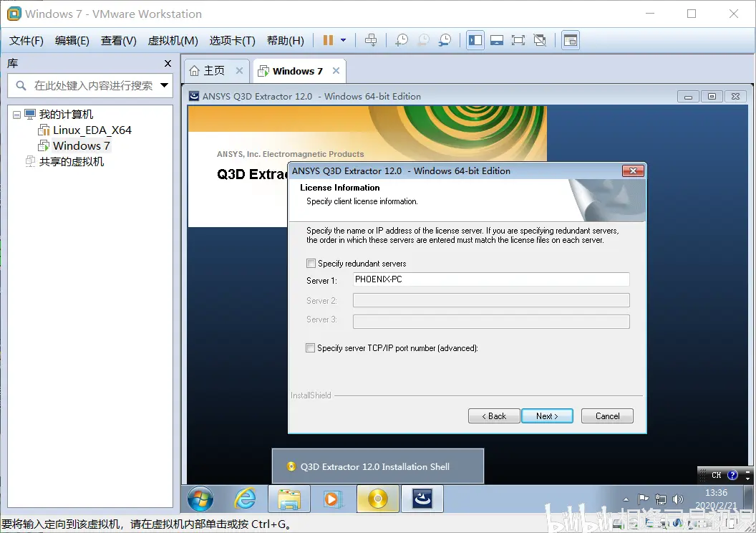Toggle the VMware library sidebar
The width and height of the screenshot is (756, 533).
click(x=475, y=39)
